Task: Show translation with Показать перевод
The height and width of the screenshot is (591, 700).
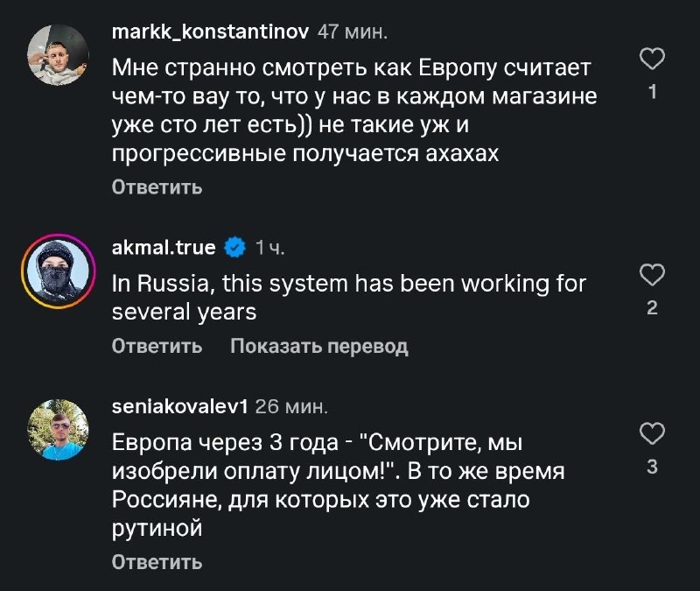Action: [x=319, y=346]
